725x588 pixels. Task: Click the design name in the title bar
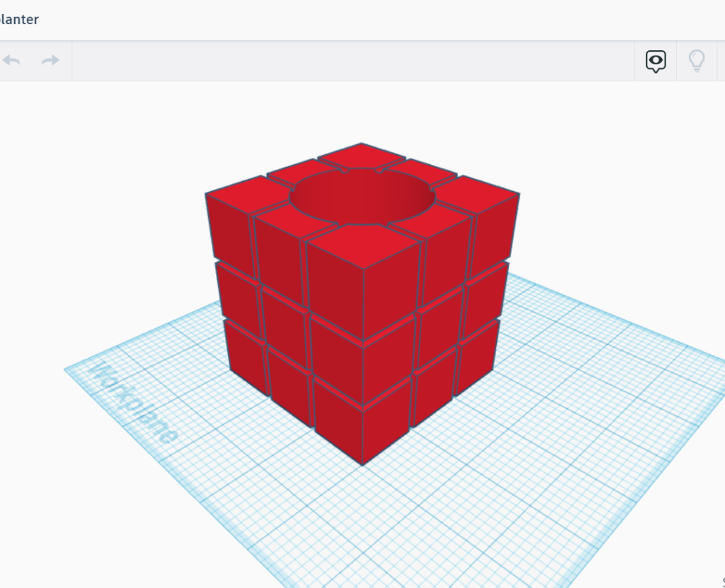[20, 19]
